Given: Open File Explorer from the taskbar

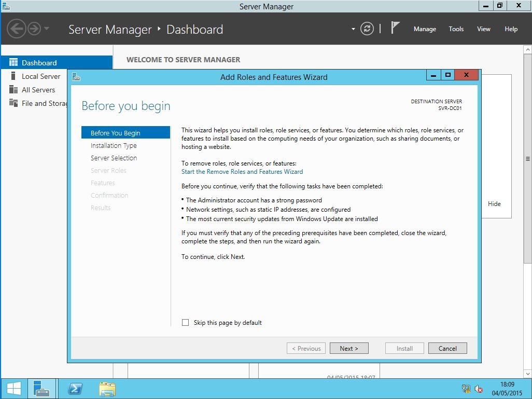Looking at the screenshot, I should click(107, 389).
